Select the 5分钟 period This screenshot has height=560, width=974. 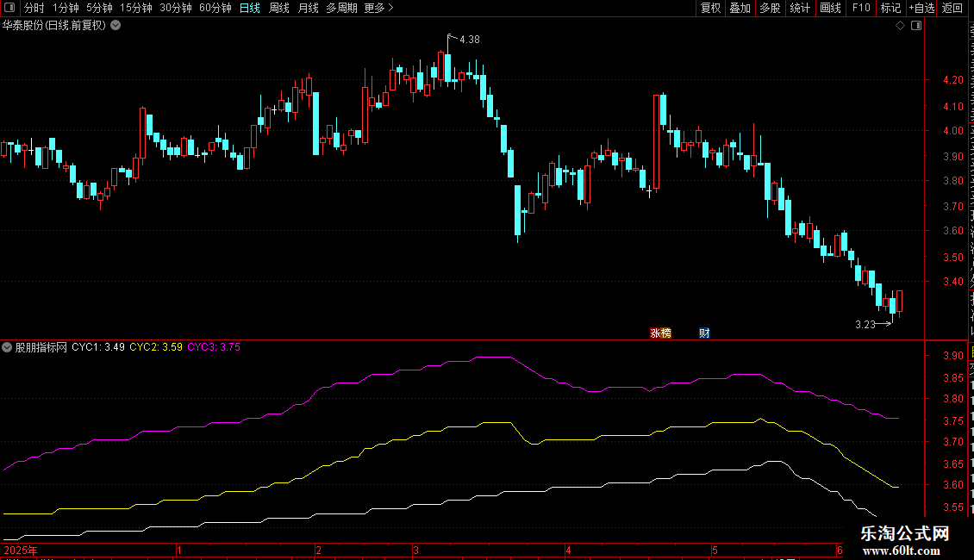99,8
